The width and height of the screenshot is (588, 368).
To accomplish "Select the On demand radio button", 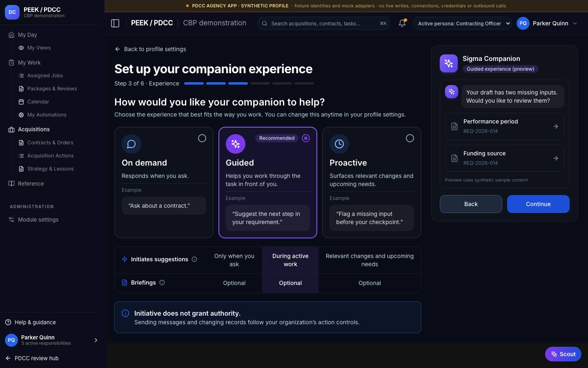I will point(202,138).
